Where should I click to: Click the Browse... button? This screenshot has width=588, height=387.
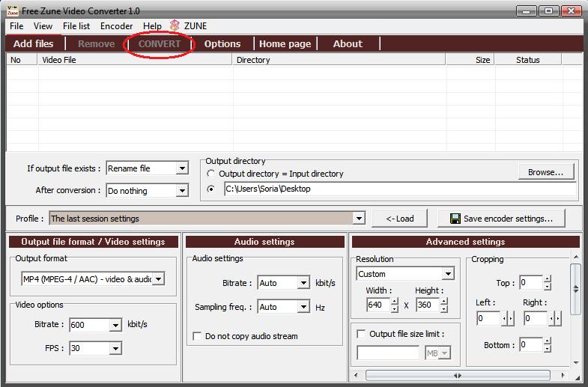pos(545,172)
